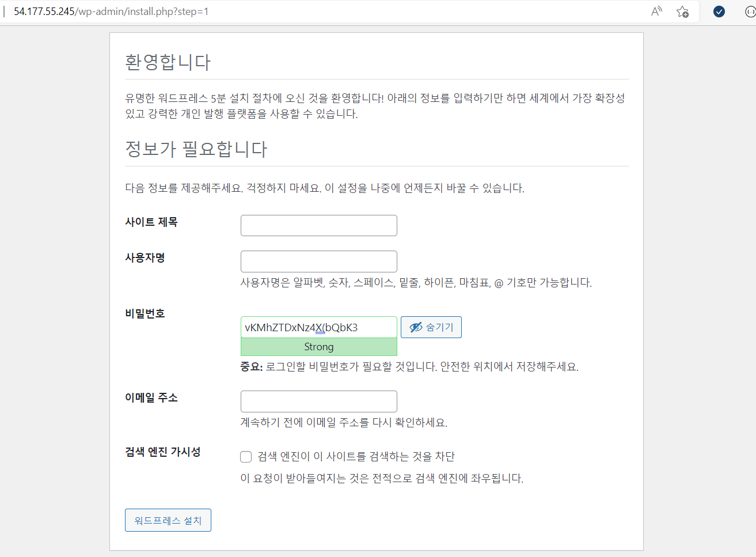Click the Read aloud icon in address bar

[656, 12]
